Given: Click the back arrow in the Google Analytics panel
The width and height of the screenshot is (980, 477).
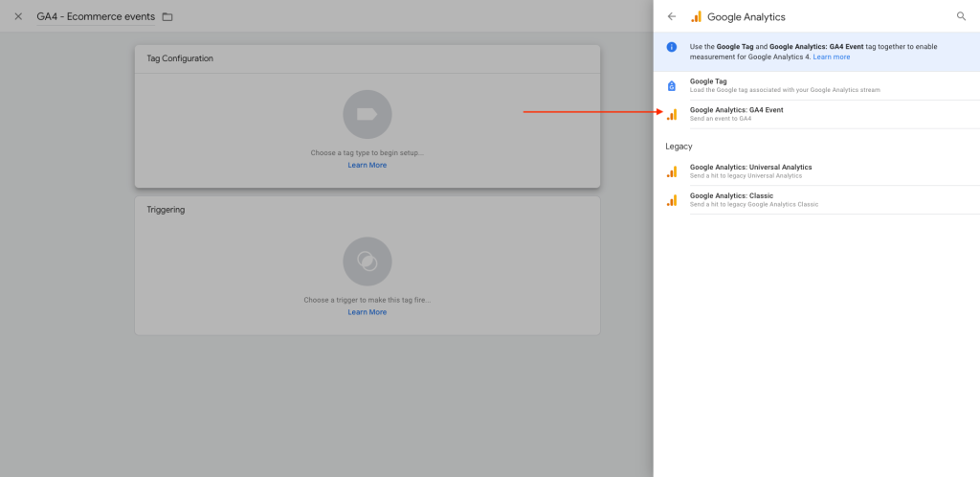Looking at the screenshot, I should [x=672, y=16].
